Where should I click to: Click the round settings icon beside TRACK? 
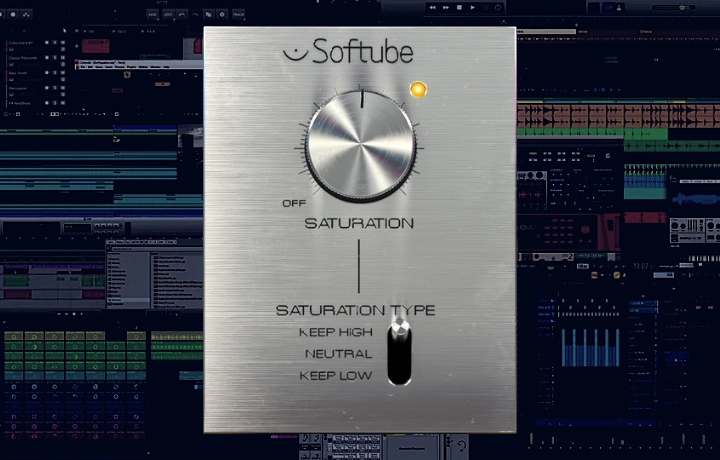[222, 15]
